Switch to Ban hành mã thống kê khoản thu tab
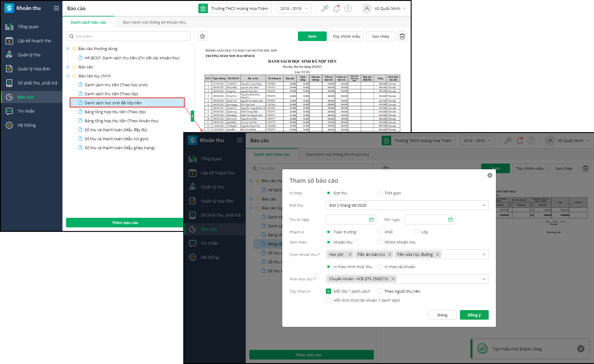The height and width of the screenshot is (364, 594). (154, 22)
